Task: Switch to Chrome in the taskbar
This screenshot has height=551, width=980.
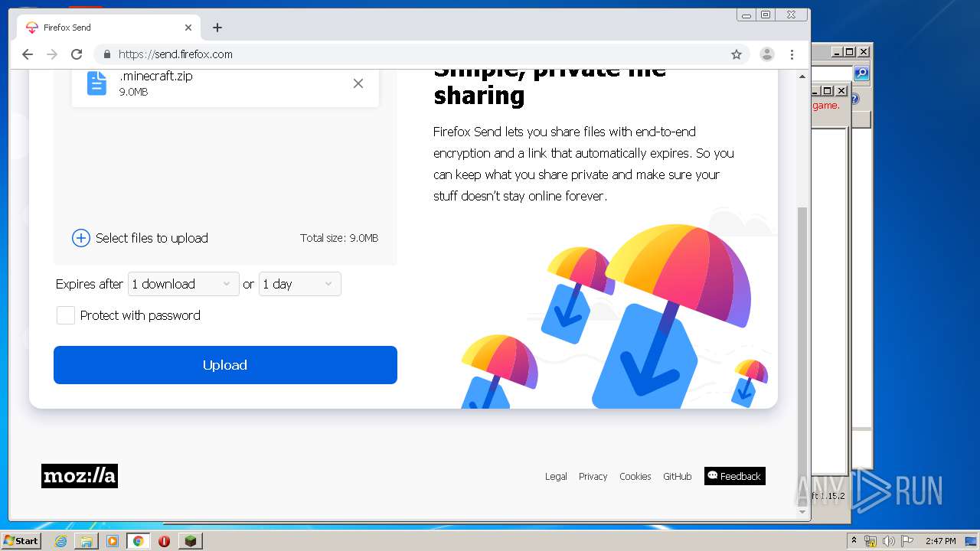Action: point(138,541)
